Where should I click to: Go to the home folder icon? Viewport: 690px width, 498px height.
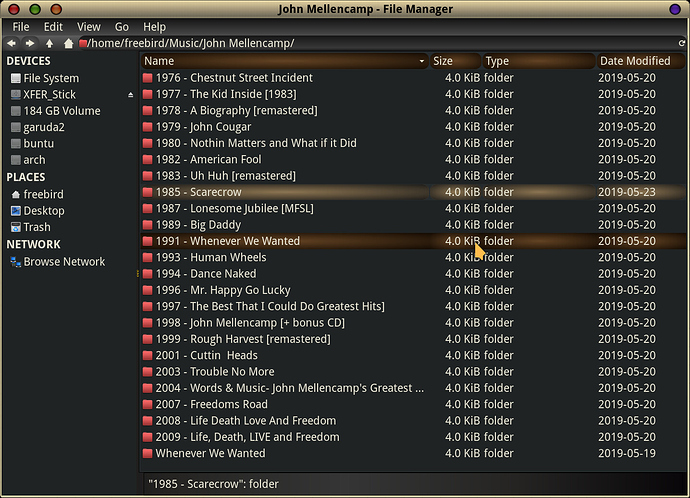coord(68,43)
